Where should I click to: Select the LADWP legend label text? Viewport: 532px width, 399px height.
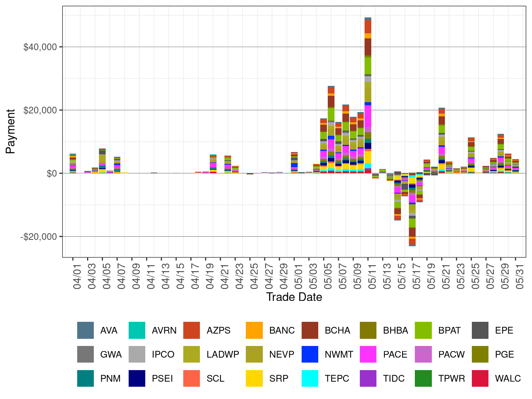(223, 354)
